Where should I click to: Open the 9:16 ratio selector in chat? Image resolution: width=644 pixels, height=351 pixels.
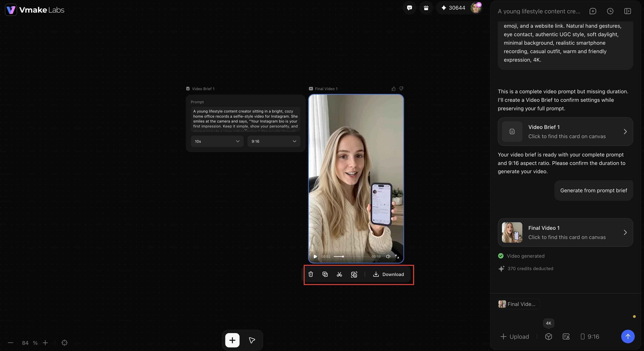(x=590, y=336)
